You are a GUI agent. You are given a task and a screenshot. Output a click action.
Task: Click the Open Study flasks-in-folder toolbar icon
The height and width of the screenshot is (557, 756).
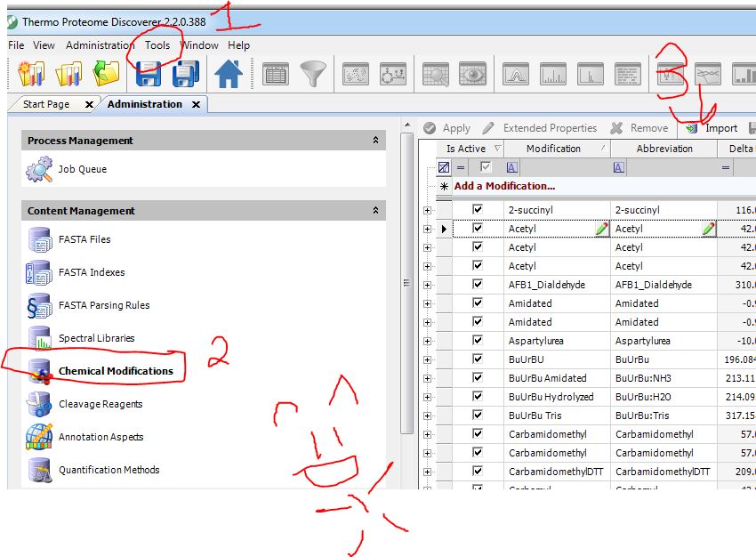pyautogui.click(x=68, y=73)
